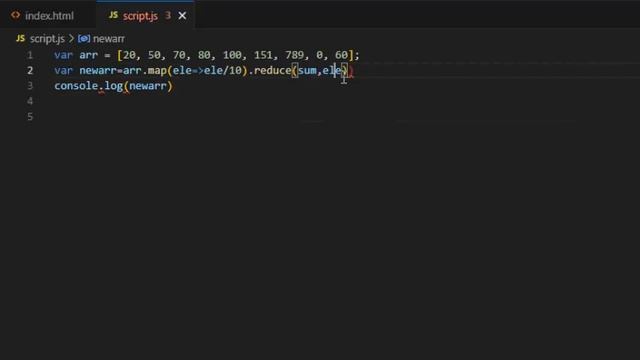The image size is (640, 360).
Task: Click 'console' on line 3
Action: [76, 86]
